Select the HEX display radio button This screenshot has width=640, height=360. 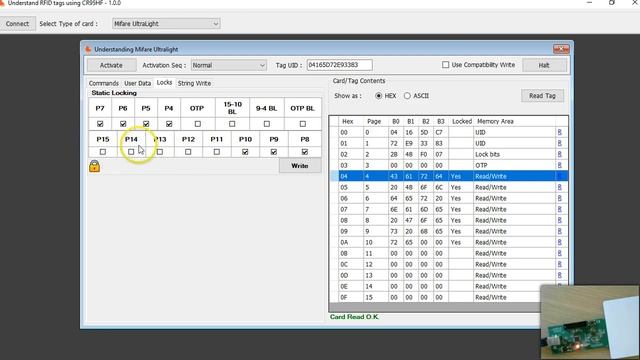pos(378,96)
